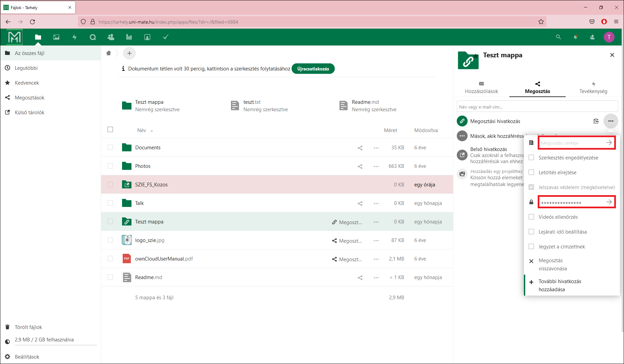The height and width of the screenshot is (364, 624).
Task: Check the select-all files checkbox
Action: (110, 129)
